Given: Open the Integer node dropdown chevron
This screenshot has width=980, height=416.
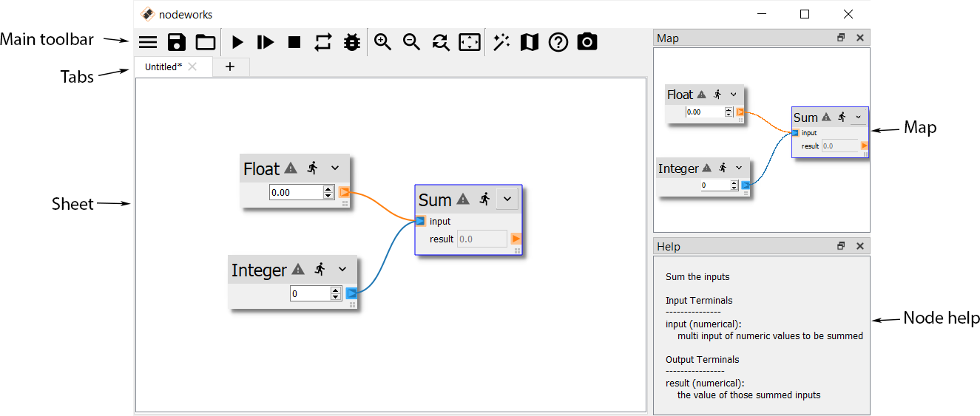Looking at the screenshot, I should point(342,270).
